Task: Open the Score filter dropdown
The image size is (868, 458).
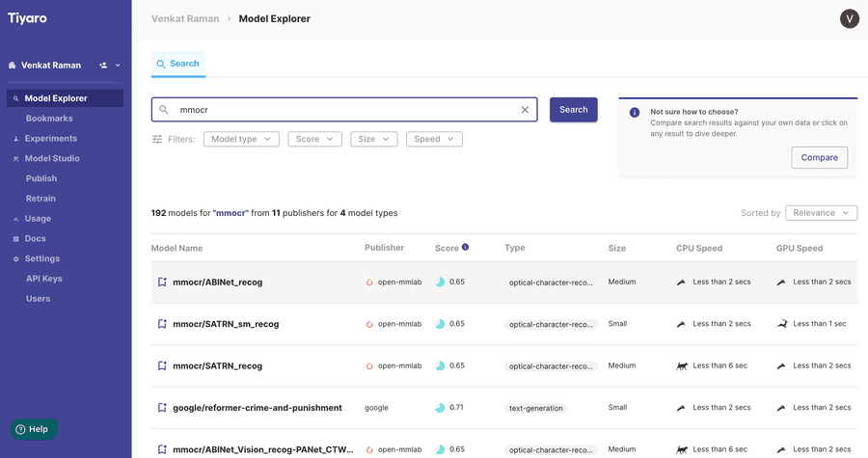Action: [x=314, y=139]
